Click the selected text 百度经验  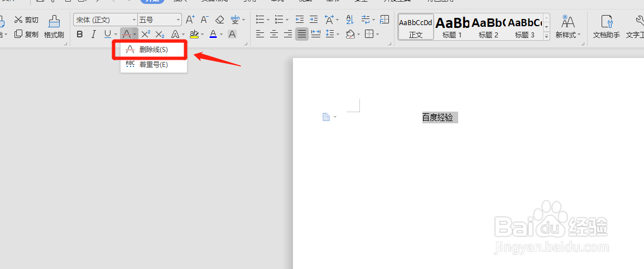(x=438, y=117)
